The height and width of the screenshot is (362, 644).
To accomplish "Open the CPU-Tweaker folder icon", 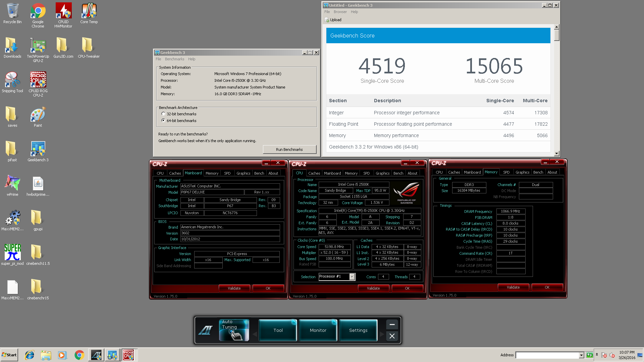I will (x=89, y=48).
